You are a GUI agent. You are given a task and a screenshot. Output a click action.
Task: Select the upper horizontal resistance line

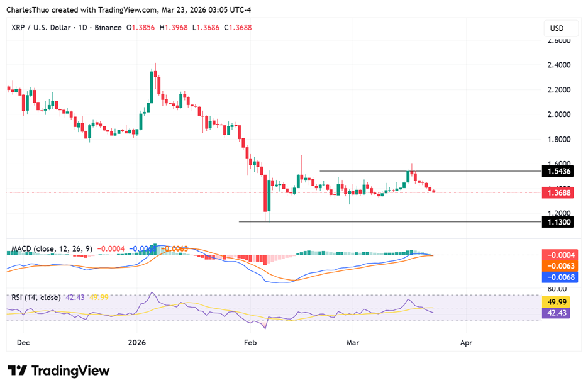[x=428, y=170]
